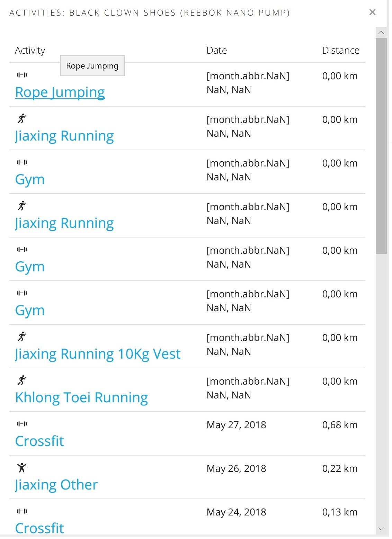Open Jiaxing Running 10Kg Vest activity

(x=98, y=354)
